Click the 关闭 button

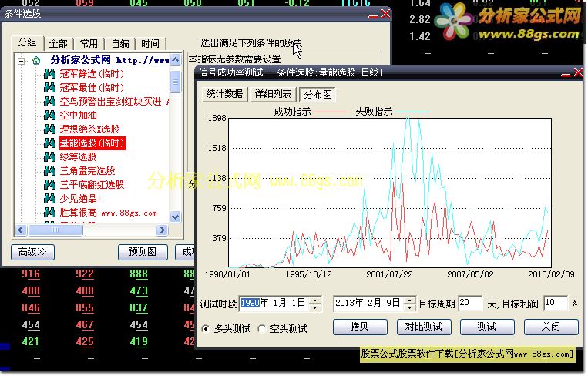click(x=551, y=327)
